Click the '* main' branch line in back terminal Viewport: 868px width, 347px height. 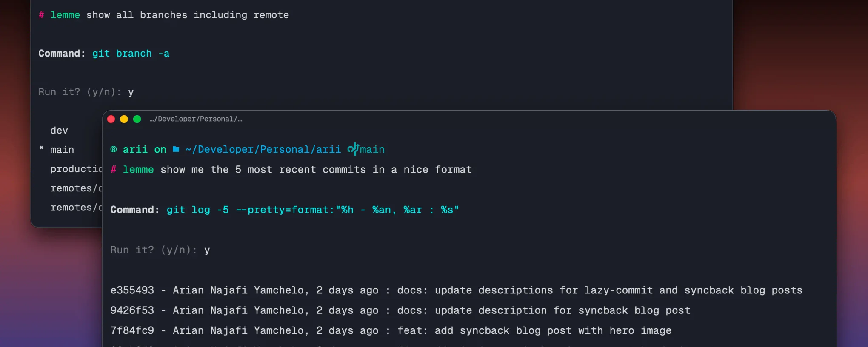[x=57, y=150]
